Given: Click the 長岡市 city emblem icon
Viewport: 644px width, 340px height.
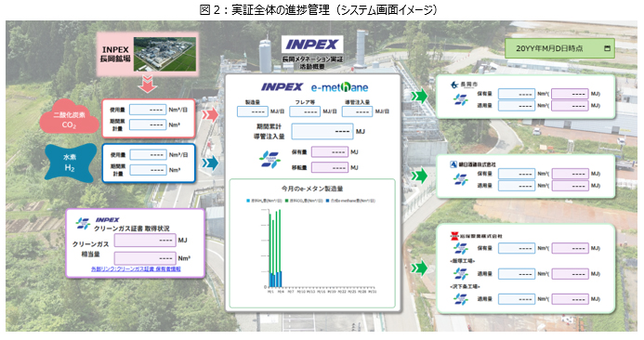Looking at the screenshot, I should tap(454, 85).
